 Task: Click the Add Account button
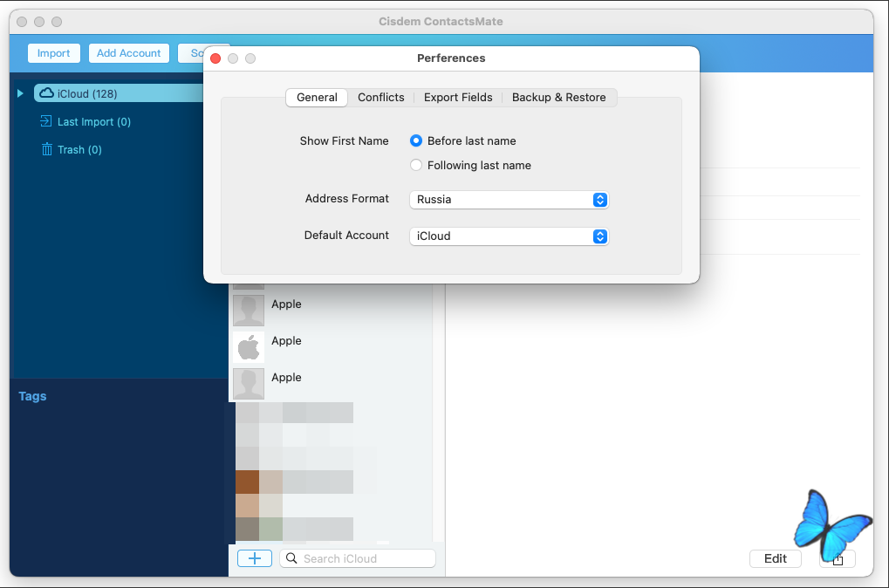(x=128, y=53)
